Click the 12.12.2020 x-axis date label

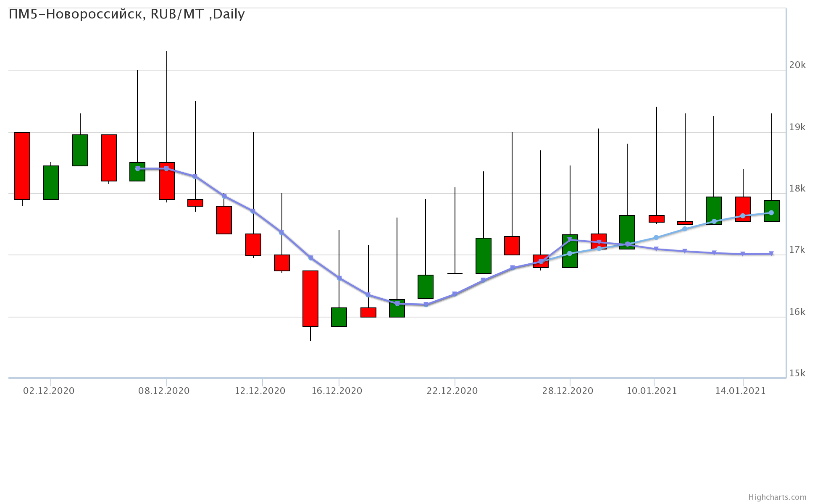pyautogui.click(x=260, y=391)
